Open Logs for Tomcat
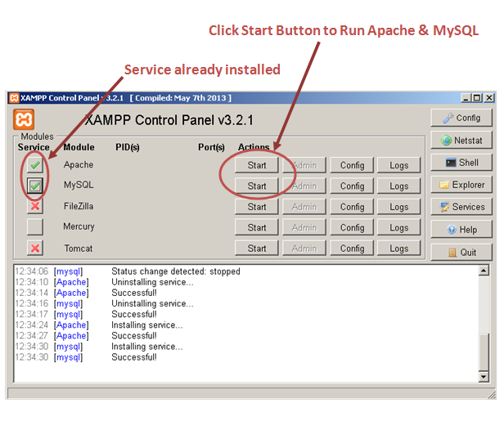Image resolution: width=504 pixels, height=421 pixels. pos(399,249)
